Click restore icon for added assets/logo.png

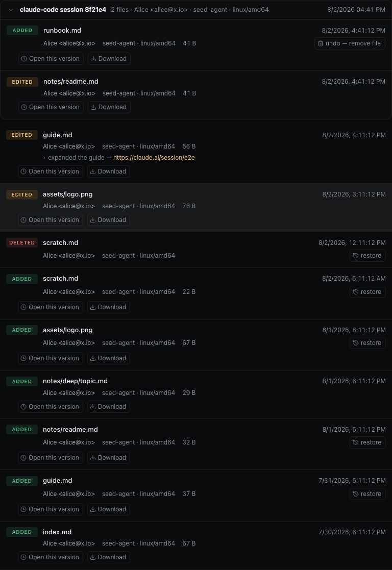[x=356, y=343]
